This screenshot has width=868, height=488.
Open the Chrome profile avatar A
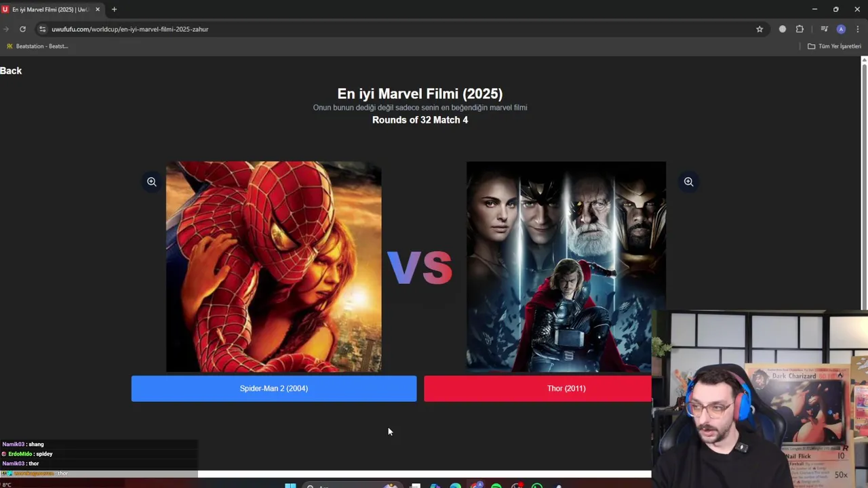(841, 29)
